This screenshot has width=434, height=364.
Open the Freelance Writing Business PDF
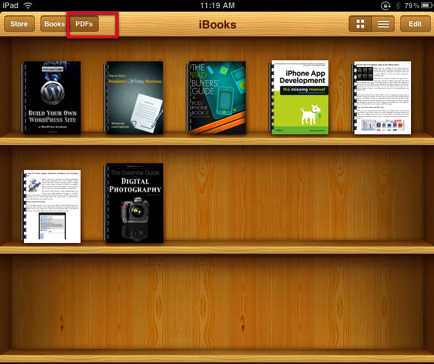(x=134, y=98)
